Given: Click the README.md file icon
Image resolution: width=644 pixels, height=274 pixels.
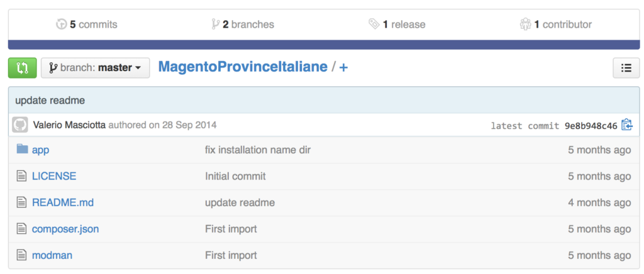Looking at the screenshot, I should click(22, 202).
